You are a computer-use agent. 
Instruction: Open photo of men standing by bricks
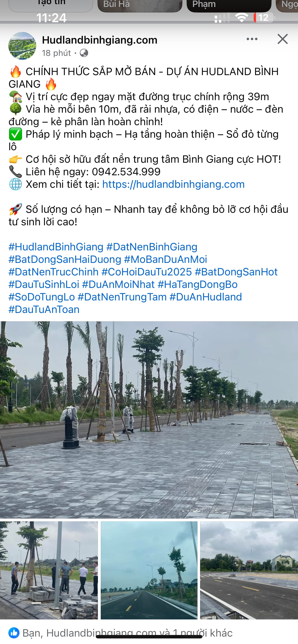click(49, 570)
